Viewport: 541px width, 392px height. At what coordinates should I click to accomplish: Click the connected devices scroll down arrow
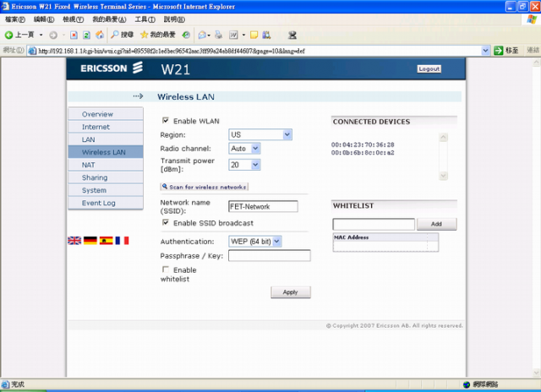point(443,176)
